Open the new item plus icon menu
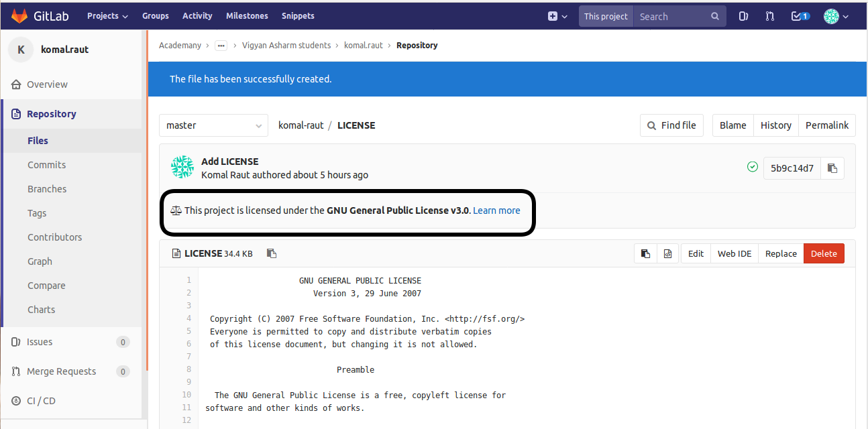Image resolution: width=868 pixels, height=429 pixels. click(x=557, y=16)
